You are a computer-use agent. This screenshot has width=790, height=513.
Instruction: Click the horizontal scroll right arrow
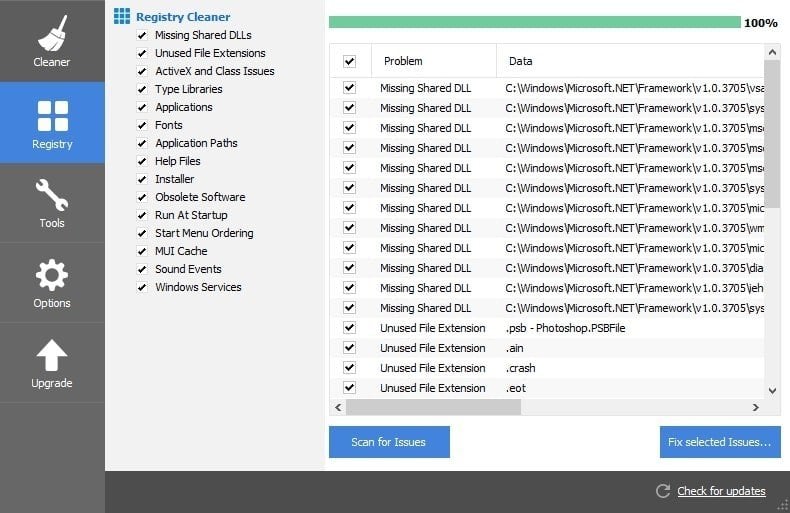click(x=755, y=407)
